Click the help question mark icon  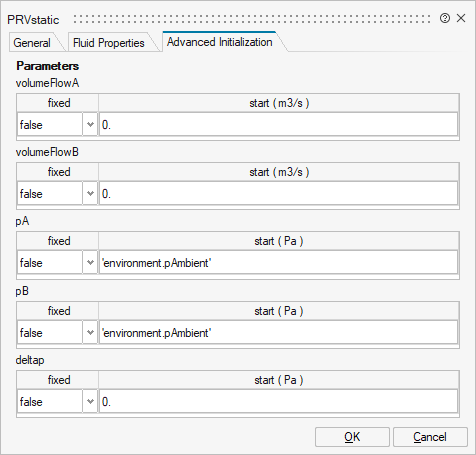tap(445, 18)
